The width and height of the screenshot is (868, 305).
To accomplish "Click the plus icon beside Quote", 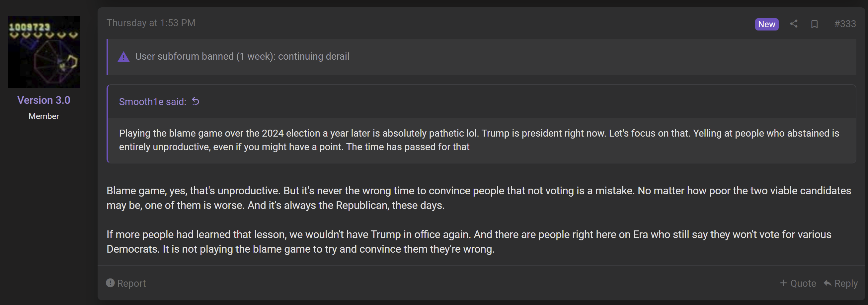I will pyautogui.click(x=783, y=283).
